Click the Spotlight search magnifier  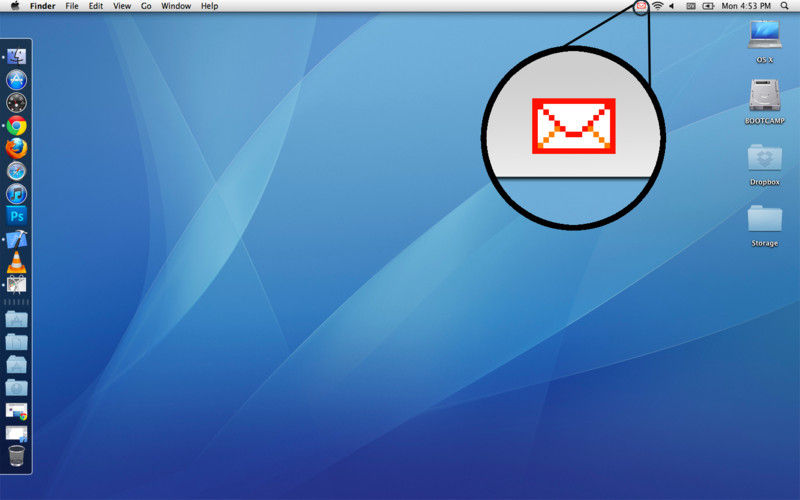(783, 6)
